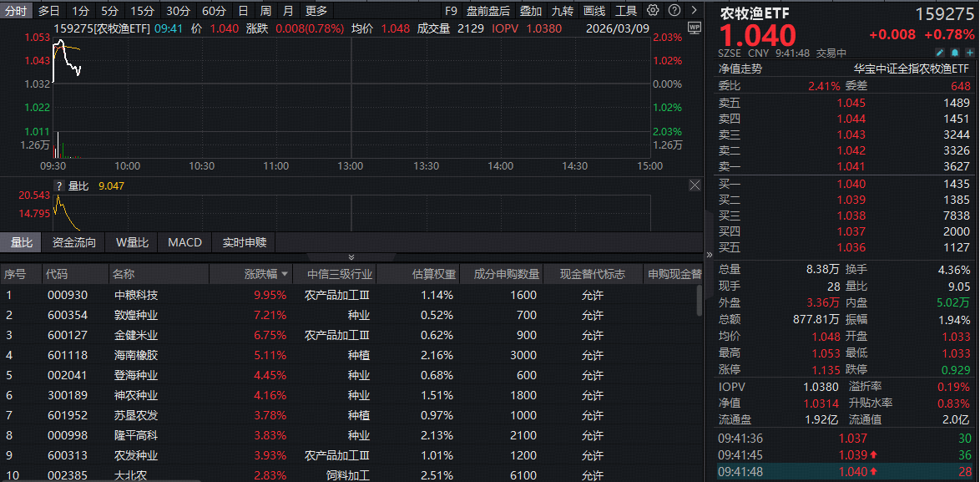Close the 量比 indicator panel with the X
Image resolution: width=980 pixels, height=482 pixels.
[x=695, y=185]
